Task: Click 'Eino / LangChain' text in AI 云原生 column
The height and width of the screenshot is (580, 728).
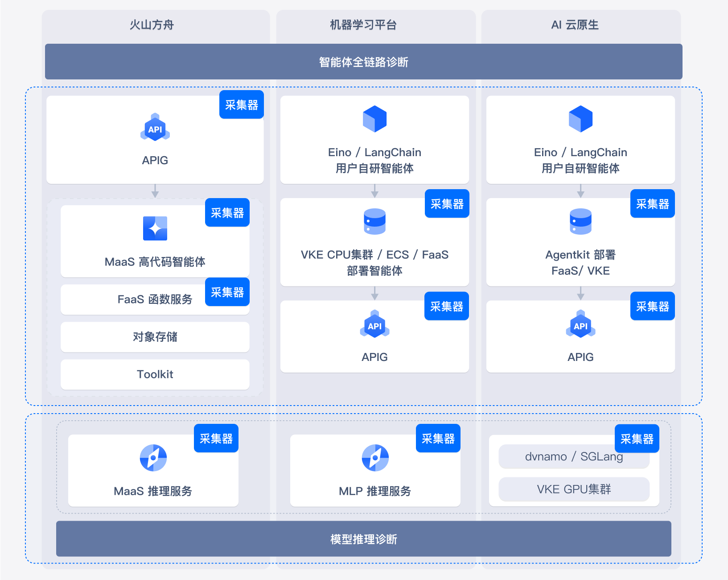Action: 580,153
